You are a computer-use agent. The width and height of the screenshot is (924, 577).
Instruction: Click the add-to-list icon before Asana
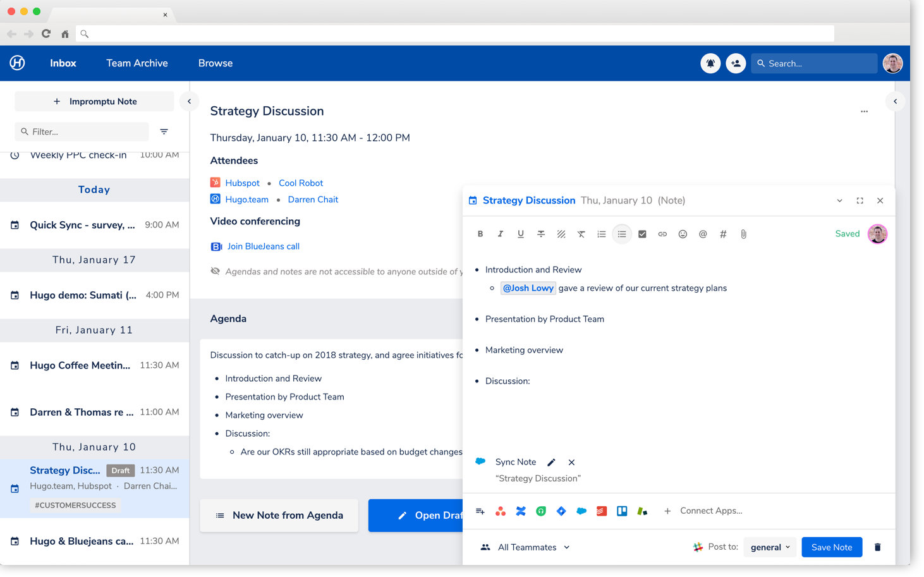[x=480, y=511]
